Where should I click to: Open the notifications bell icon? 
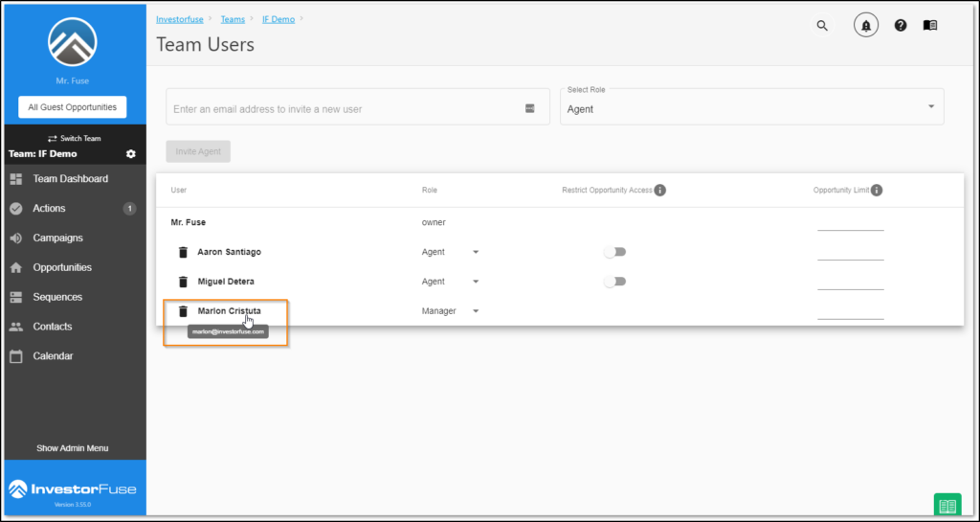866,26
